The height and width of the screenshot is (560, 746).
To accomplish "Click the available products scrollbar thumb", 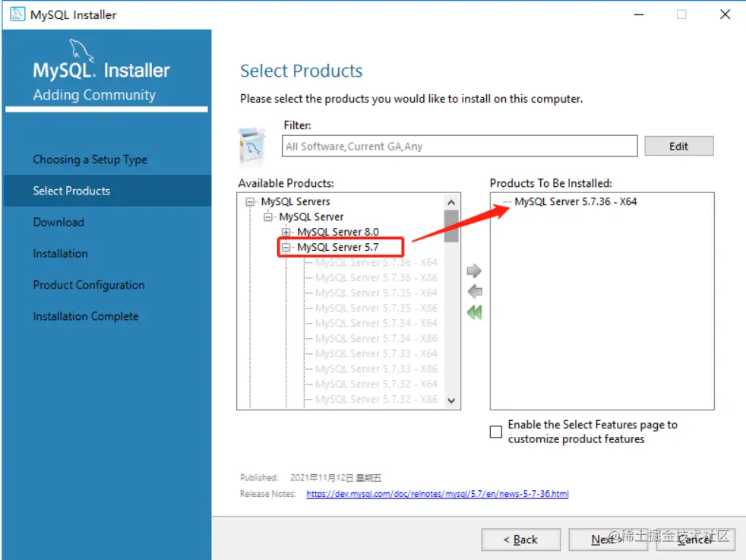I will click(451, 226).
